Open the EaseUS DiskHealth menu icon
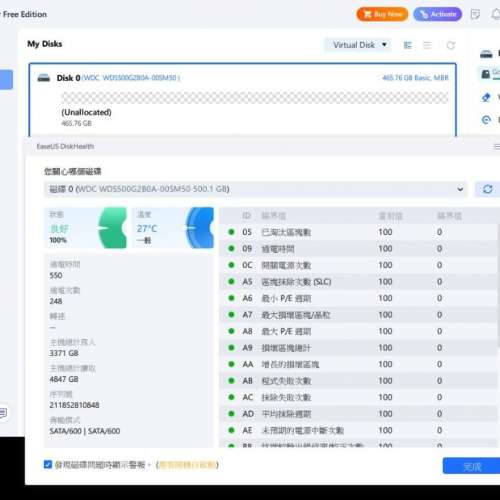This screenshot has height=500, width=500. [496, 147]
